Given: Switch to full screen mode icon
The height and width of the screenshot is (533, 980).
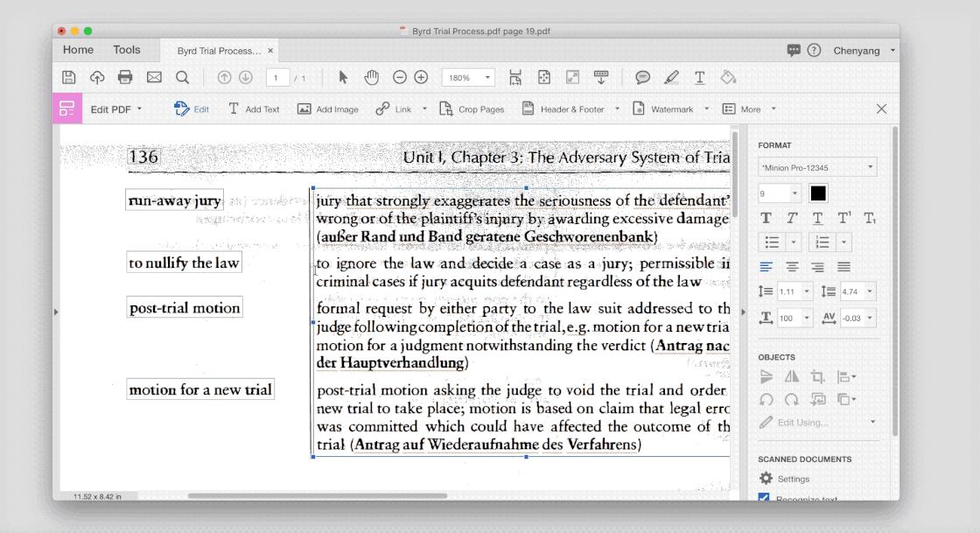Looking at the screenshot, I should 572,78.
